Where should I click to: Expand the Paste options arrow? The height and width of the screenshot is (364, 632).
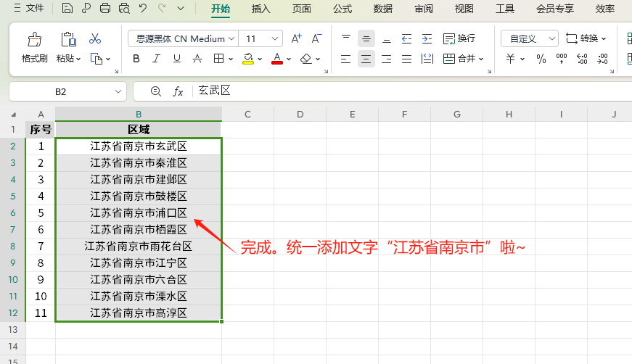coord(78,59)
